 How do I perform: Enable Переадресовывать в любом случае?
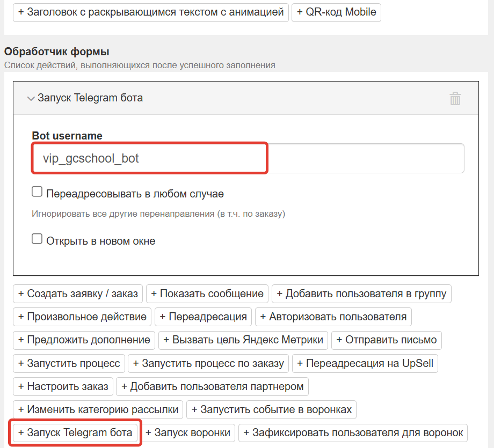[37, 191]
